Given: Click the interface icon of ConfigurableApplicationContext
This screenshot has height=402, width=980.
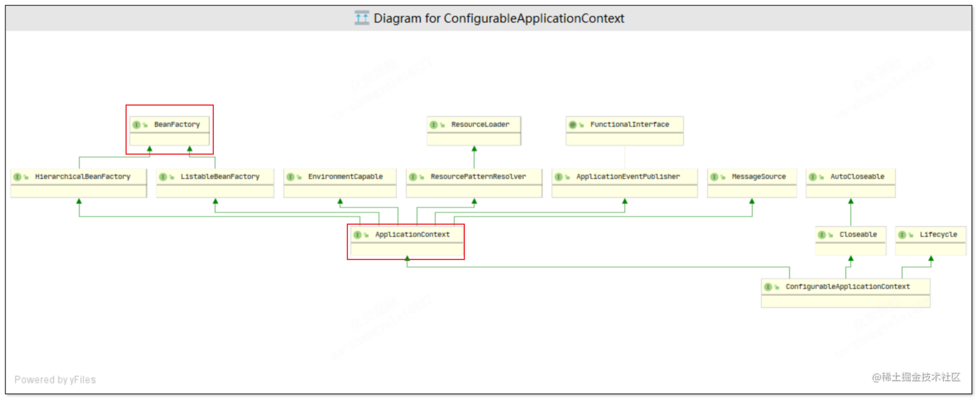Looking at the screenshot, I should coord(768,287).
